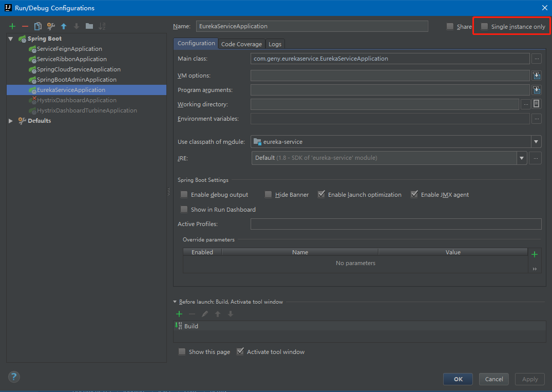552x392 pixels.
Task: Edit defaults wrench icon in toolbar
Action: pyautogui.click(x=51, y=26)
